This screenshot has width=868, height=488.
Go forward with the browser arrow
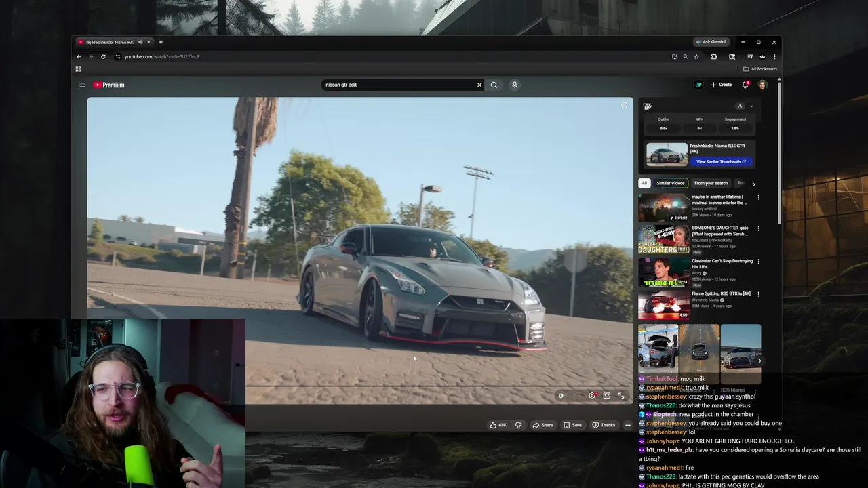[x=91, y=56]
